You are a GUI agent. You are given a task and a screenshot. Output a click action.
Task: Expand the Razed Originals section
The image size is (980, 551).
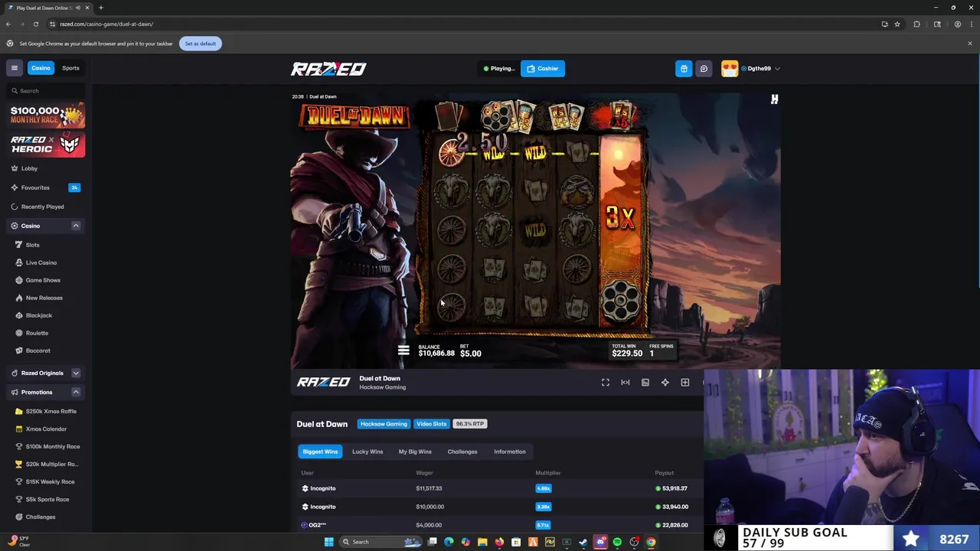(76, 373)
